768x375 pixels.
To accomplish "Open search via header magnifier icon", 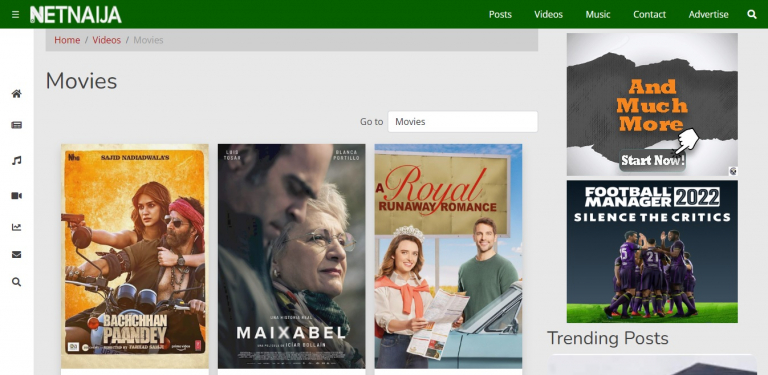I will tap(752, 15).
